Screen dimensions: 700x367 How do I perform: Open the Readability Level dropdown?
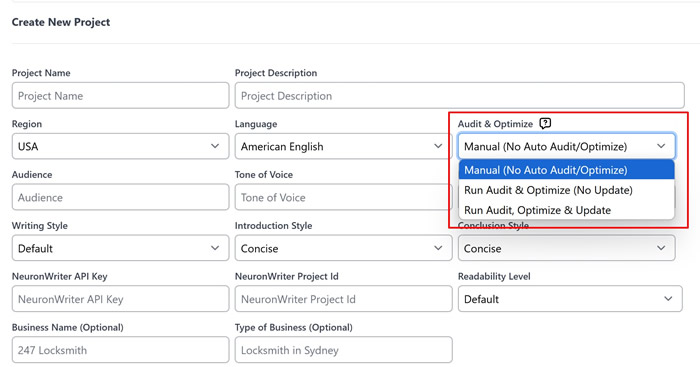pos(570,299)
